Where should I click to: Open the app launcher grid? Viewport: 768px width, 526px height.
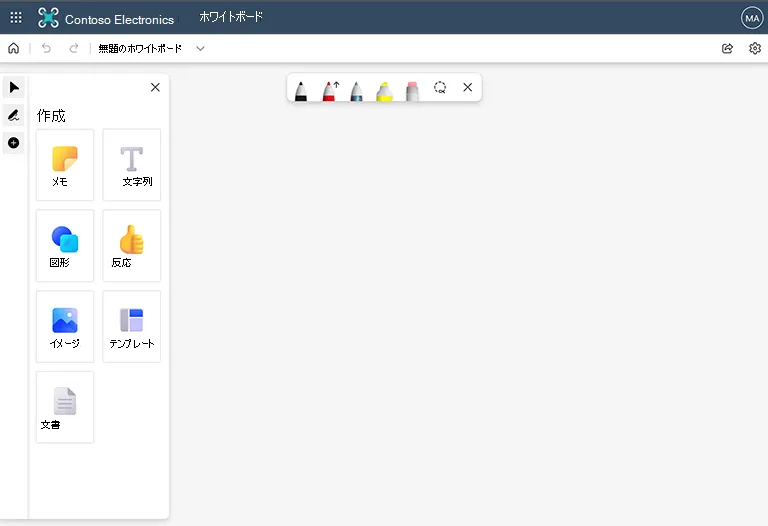pos(16,18)
